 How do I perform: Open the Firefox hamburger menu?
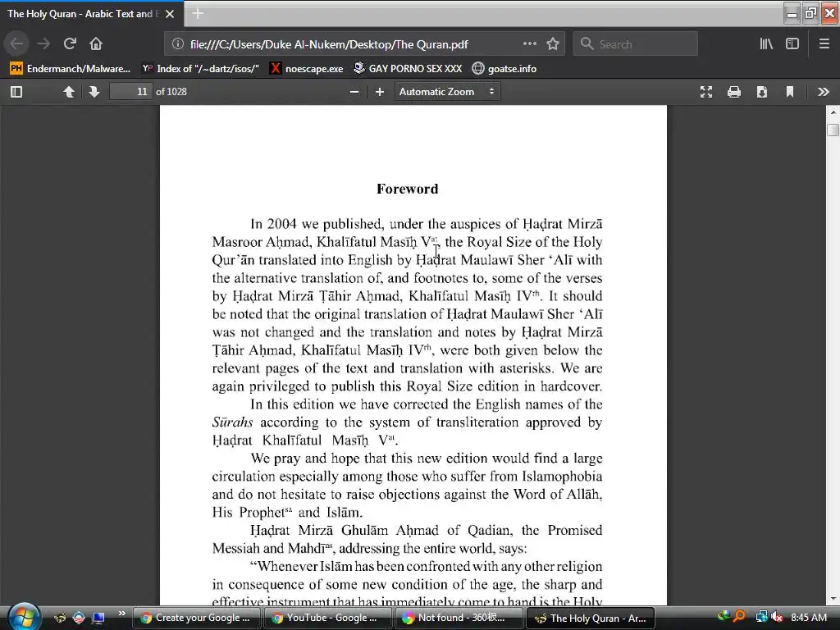coord(824,43)
